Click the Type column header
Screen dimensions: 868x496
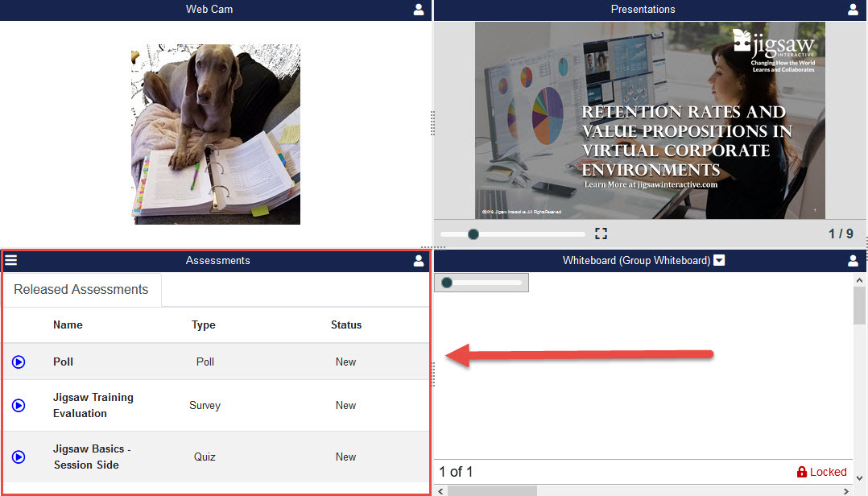click(x=204, y=325)
